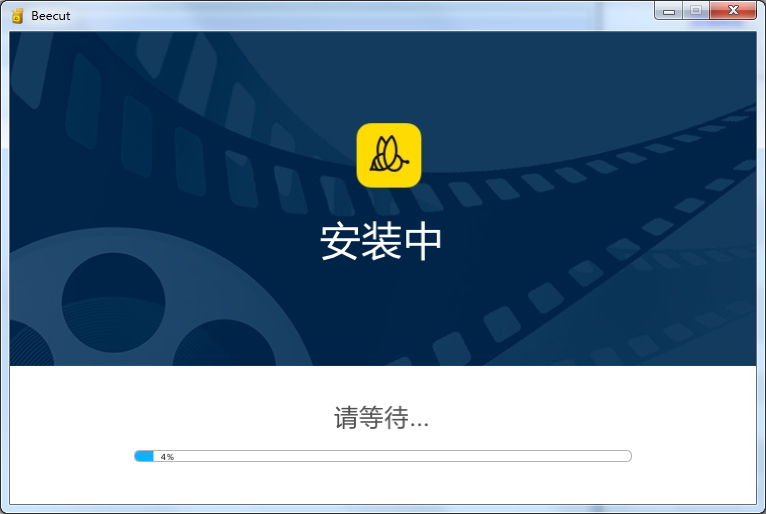Click the '4%' progress percentage text
This screenshot has width=766, height=514.
pyautogui.click(x=167, y=457)
